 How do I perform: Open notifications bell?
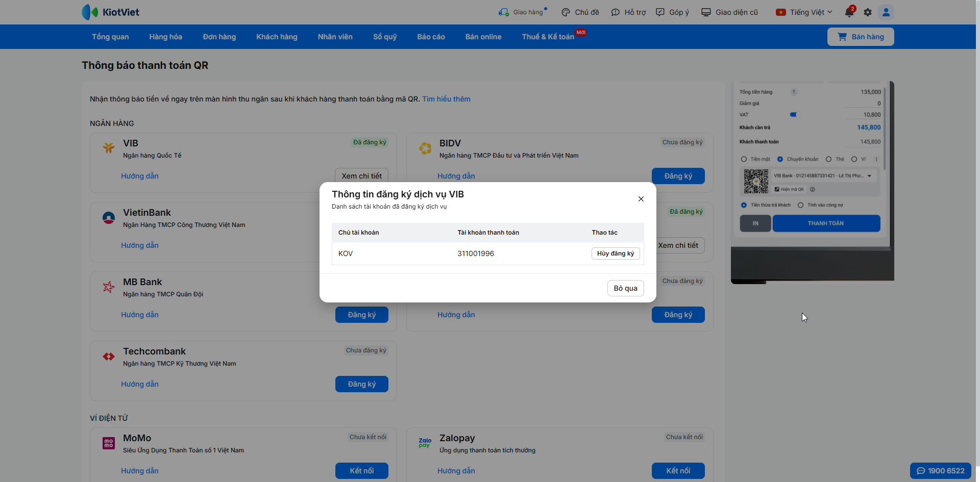pyautogui.click(x=849, y=12)
